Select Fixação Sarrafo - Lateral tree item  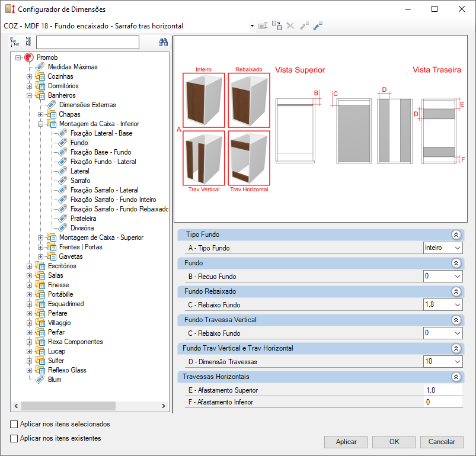click(x=104, y=190)
